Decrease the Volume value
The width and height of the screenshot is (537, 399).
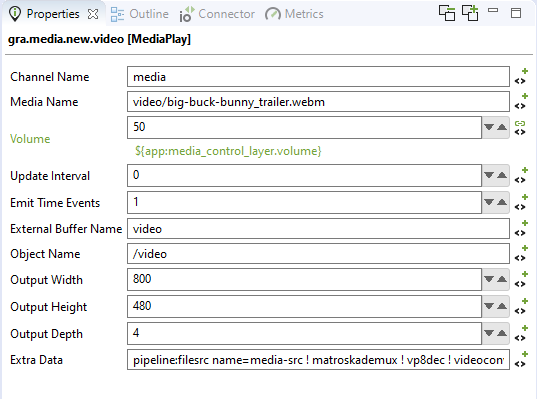tap(489, 127)
